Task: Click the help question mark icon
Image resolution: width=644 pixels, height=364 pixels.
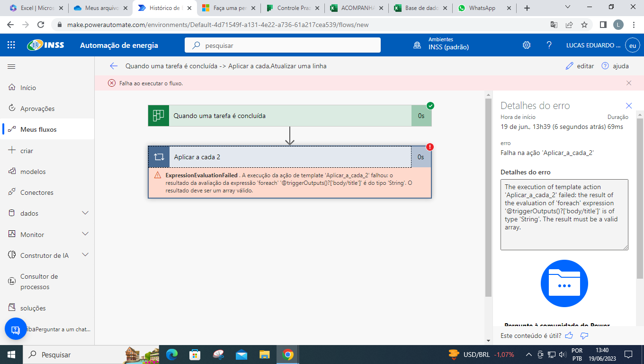Action: 549,45
